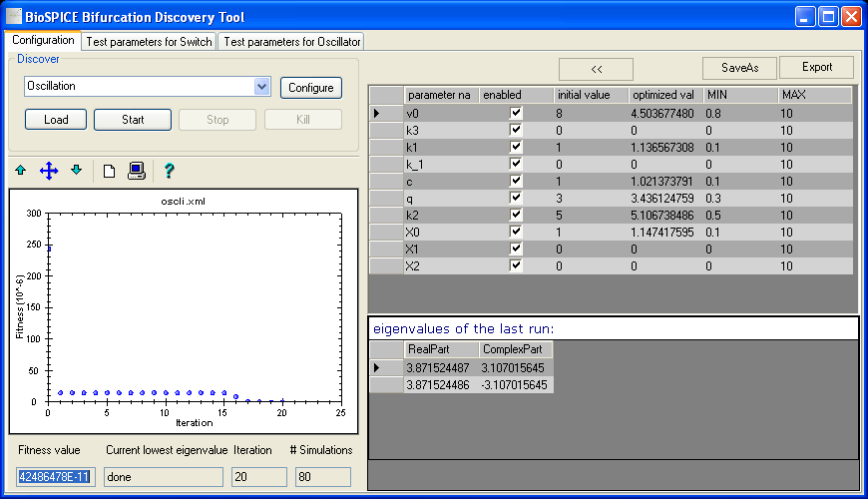Click the 3.871524487 RealPart cell
The image size is (868, 499).
coord(441,367)
